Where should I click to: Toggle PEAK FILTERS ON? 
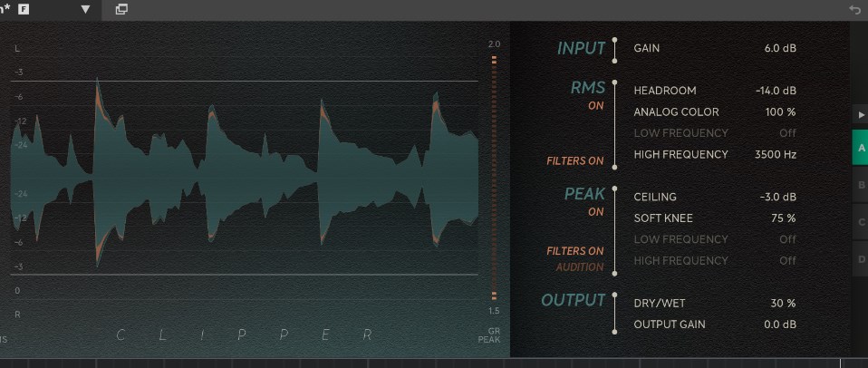point(574,251)
